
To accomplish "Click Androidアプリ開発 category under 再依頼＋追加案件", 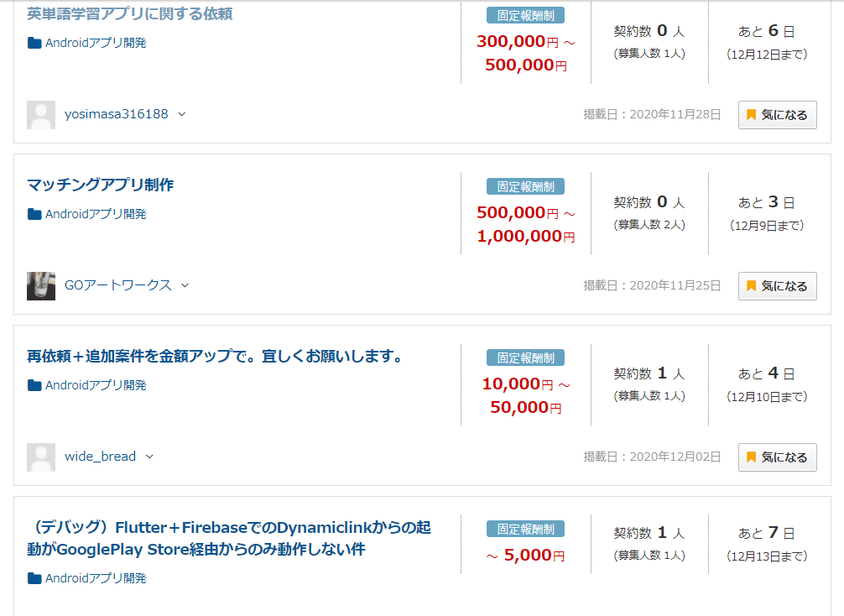I will (x=96, y=385).
